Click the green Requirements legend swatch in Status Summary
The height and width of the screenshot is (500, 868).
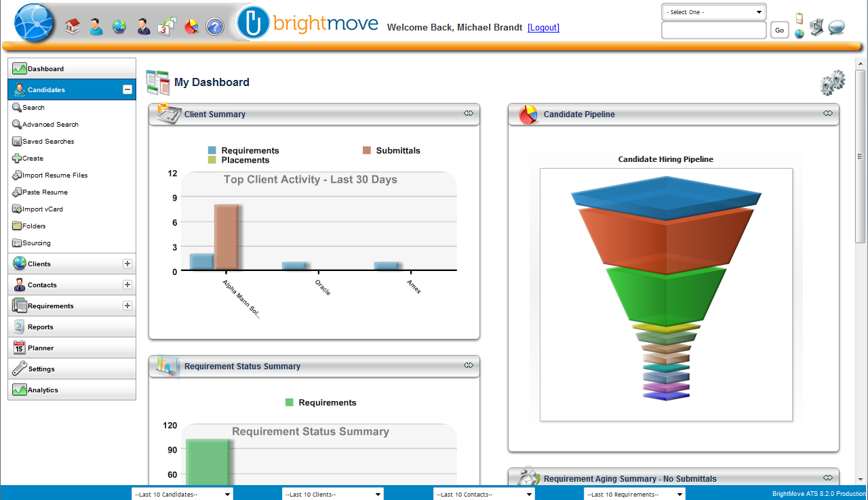[x=290, y=402]
